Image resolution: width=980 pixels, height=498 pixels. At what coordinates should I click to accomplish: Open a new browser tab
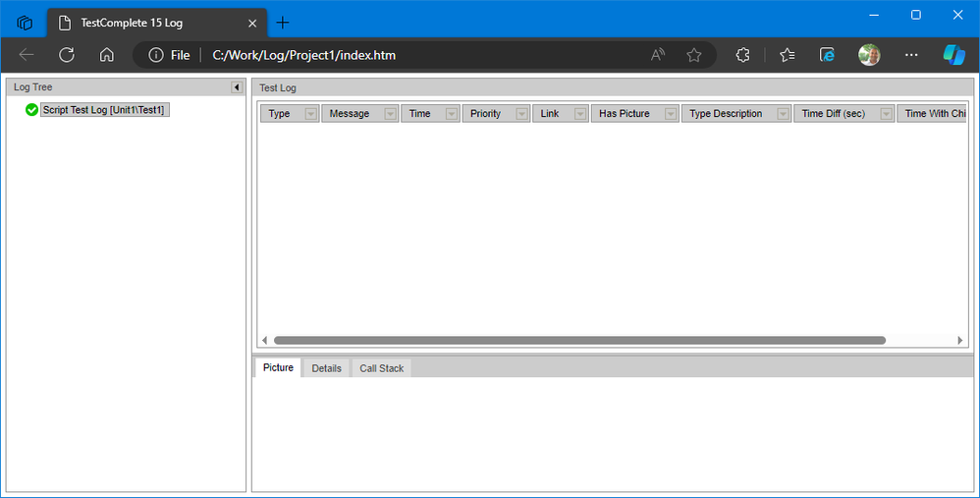coord(283,23)
